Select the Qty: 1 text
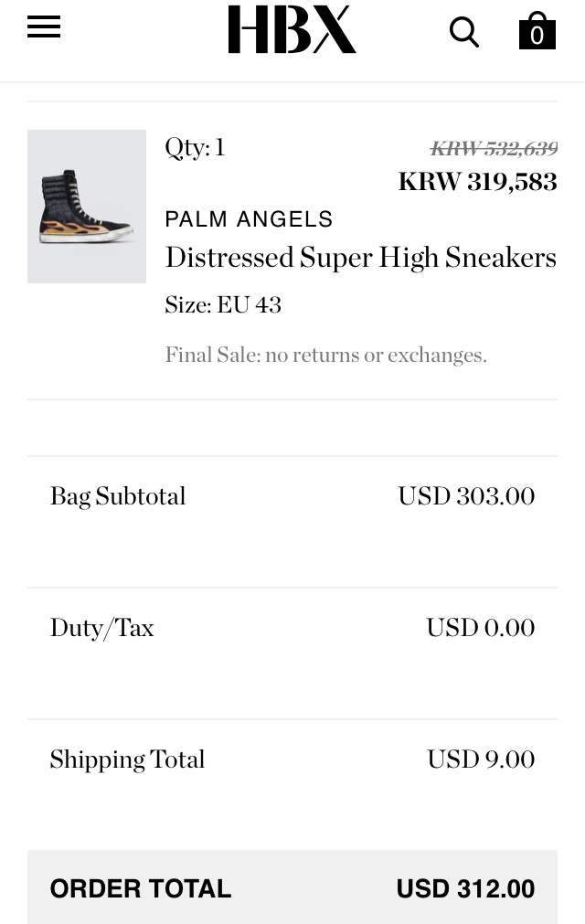The image size is (585, 924). coord(195,147)
